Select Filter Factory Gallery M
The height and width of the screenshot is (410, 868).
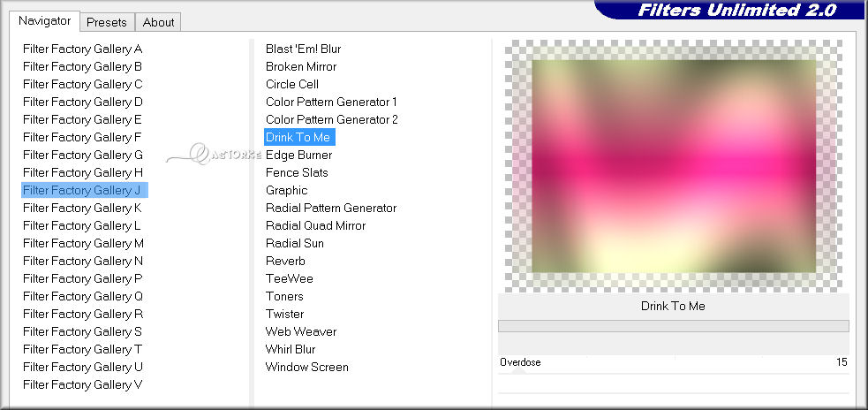83,243
